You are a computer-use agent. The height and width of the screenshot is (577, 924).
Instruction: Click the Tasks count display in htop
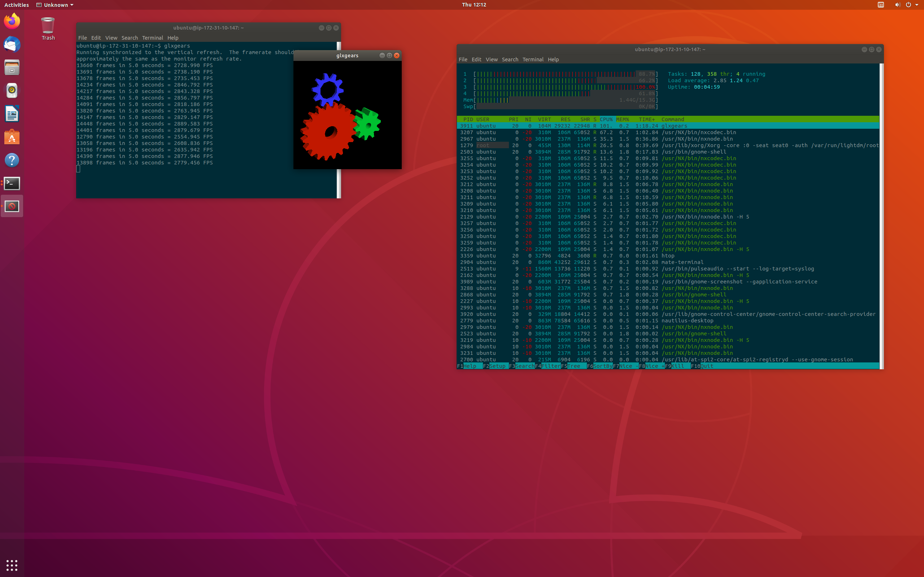pos(714,74)
